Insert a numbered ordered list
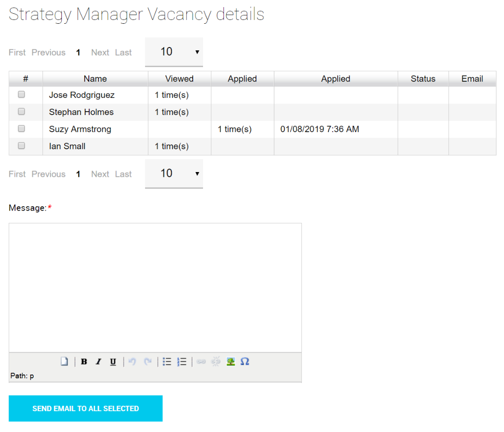The image size is (504, 432). point(182,361)
